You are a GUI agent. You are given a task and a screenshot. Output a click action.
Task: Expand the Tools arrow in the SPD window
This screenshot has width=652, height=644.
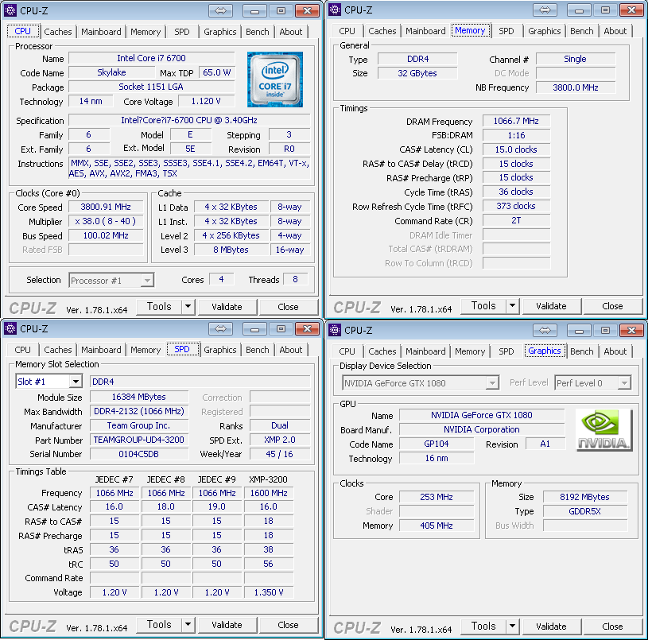(188, 624)
